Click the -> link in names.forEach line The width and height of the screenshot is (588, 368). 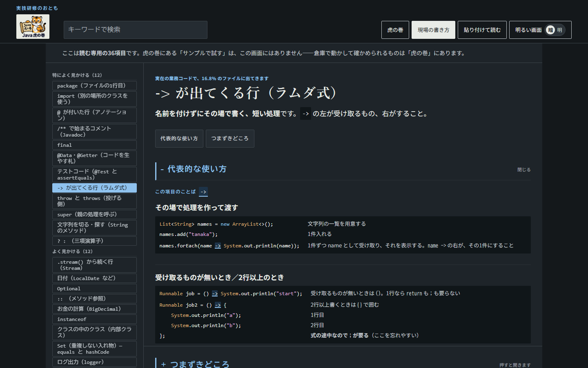[218, 246]
